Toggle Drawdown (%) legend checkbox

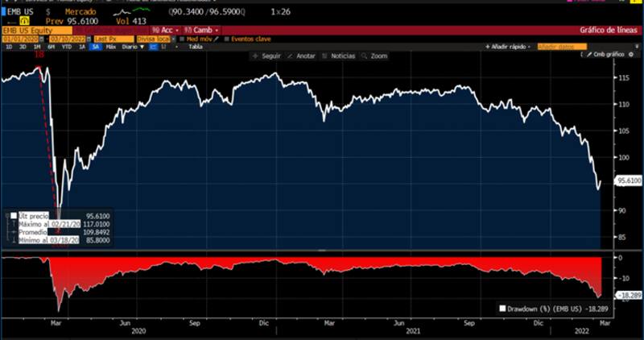click(503, 308)
